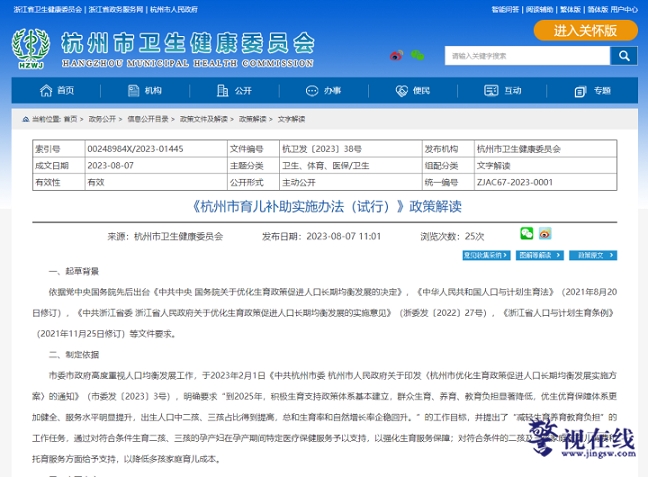Click the commission emblem logo
The height and width of the screenshot is (477, 648).
[31, 48]
